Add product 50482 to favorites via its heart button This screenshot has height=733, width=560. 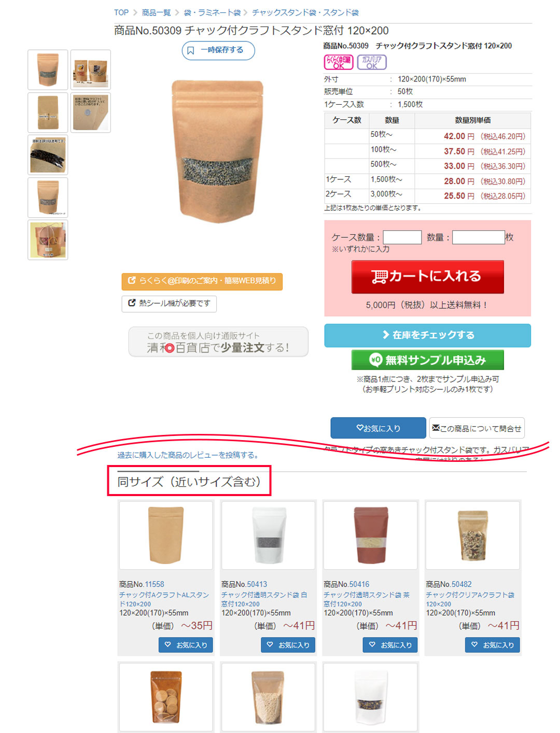tap(493, 645)
